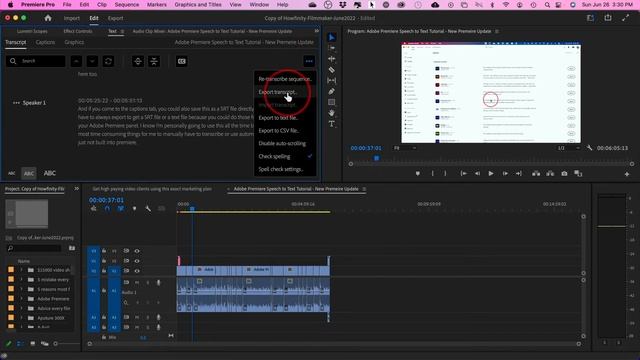Select the Selection tool arrow
Viewport: 640px width, 360px height.
click(x=332, y=38)
